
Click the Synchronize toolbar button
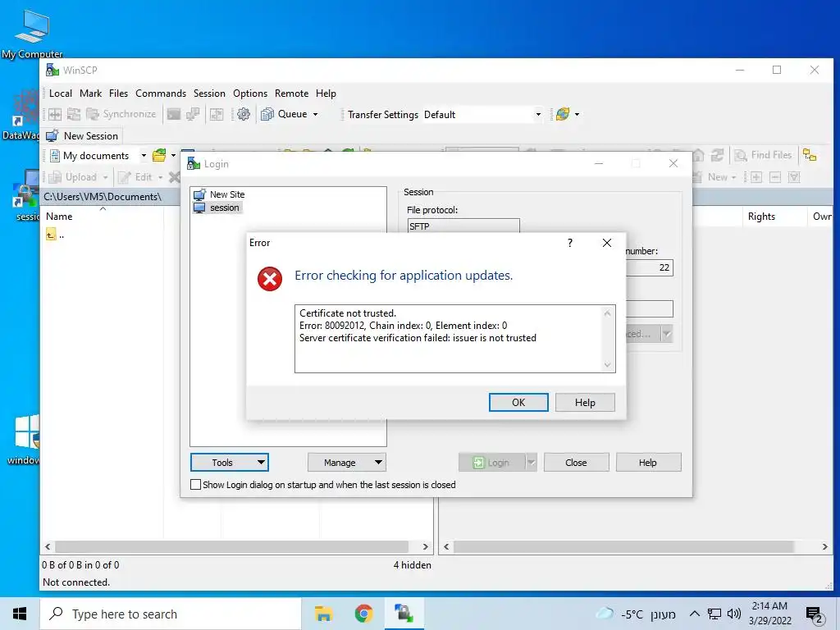(121, 114)
